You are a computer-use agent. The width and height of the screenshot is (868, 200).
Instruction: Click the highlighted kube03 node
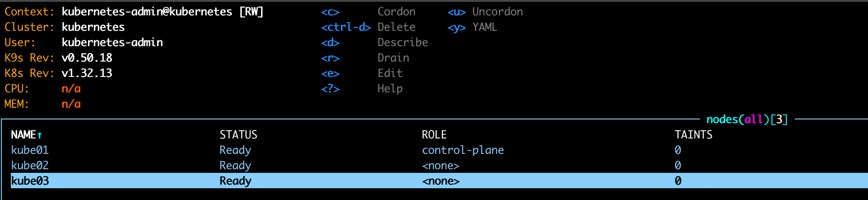pos(30,181)
